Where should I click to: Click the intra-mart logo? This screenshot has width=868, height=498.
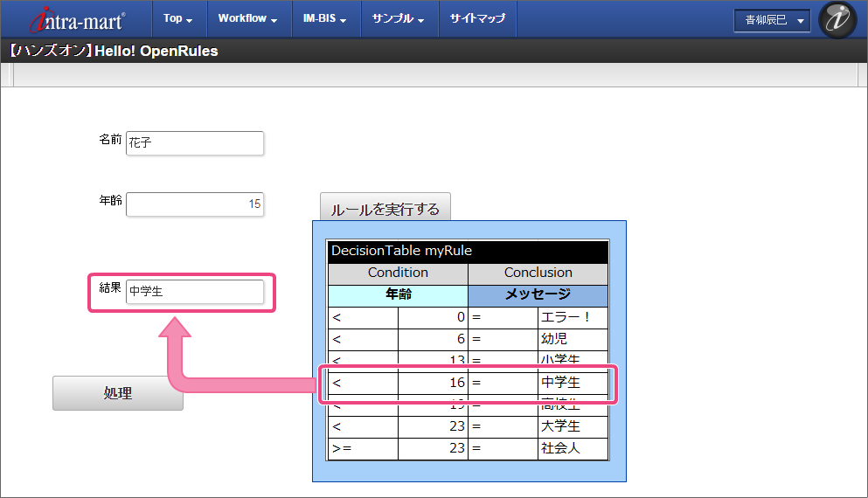tap(78, 19)
